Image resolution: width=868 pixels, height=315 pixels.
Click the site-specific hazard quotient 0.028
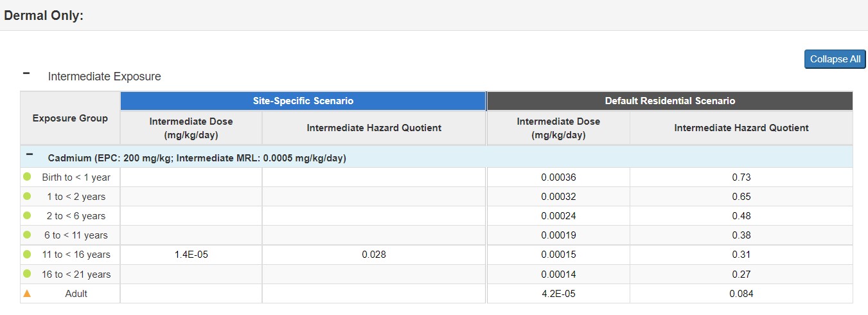point(373,255)
